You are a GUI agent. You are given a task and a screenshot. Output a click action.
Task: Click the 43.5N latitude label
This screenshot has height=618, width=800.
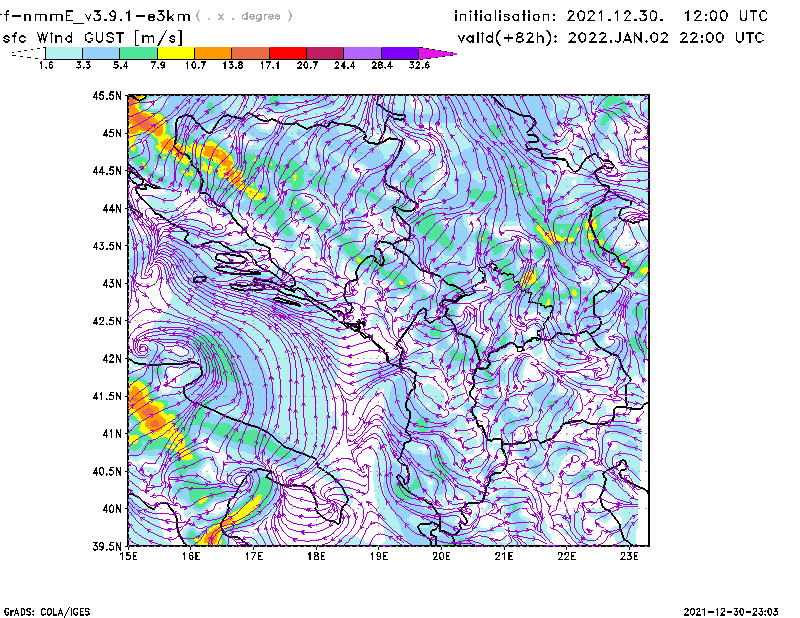[x=107, y=245]
